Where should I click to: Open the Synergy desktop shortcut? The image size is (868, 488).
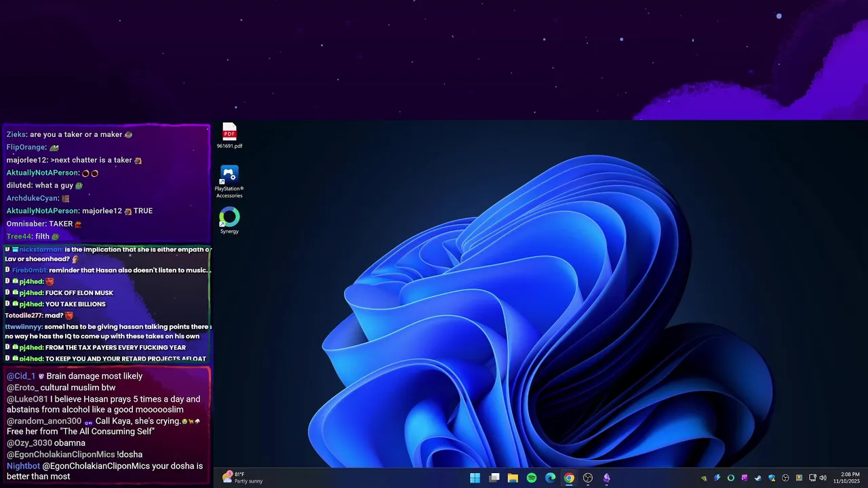[229, 221]
